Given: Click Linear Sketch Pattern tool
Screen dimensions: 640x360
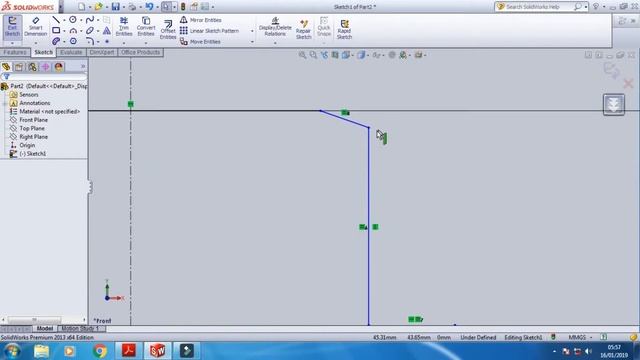Looking at the screenshot, I should [209, 31].
